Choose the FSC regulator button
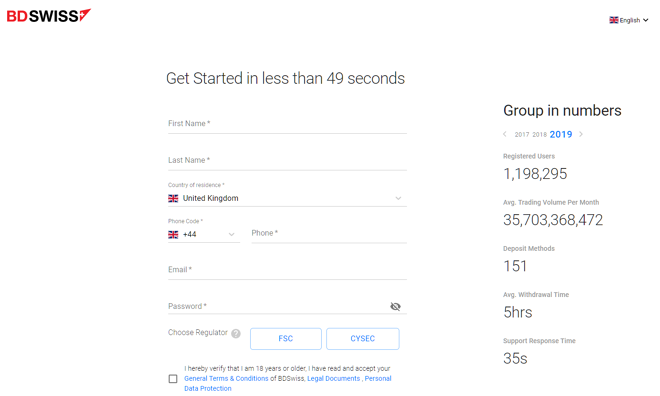The width and height of the screenshot is (660, 396). [x=286, y=339]
